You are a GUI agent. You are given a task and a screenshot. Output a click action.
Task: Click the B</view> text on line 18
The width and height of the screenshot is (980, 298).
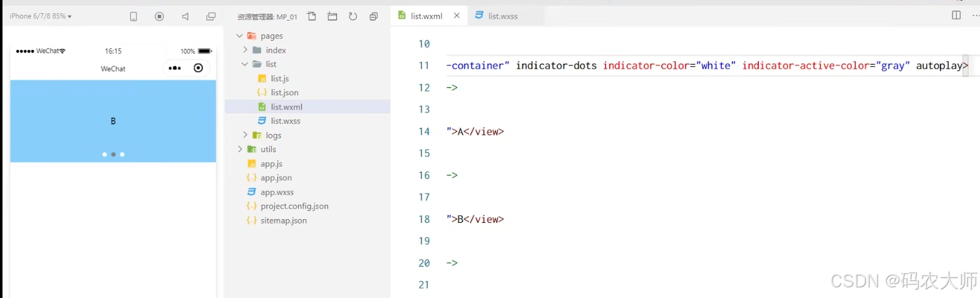tap(480, 219)
